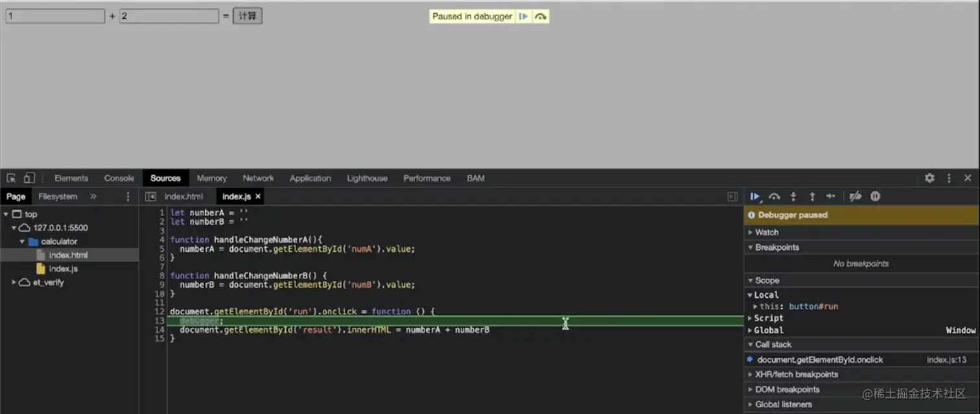Viewport: 980px width, 414px height.
Task: Toggle device toolbar icon
Action: [30, 178]
